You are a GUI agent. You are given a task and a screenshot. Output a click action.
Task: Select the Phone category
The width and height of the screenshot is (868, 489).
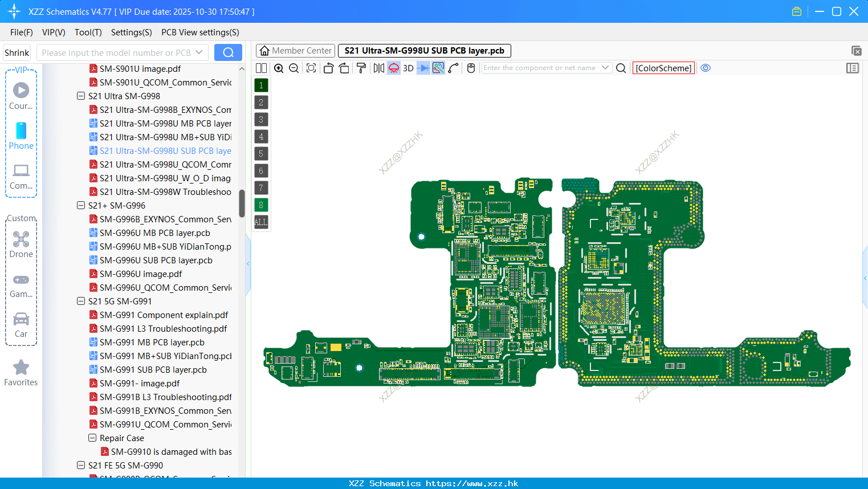point(21,136)
